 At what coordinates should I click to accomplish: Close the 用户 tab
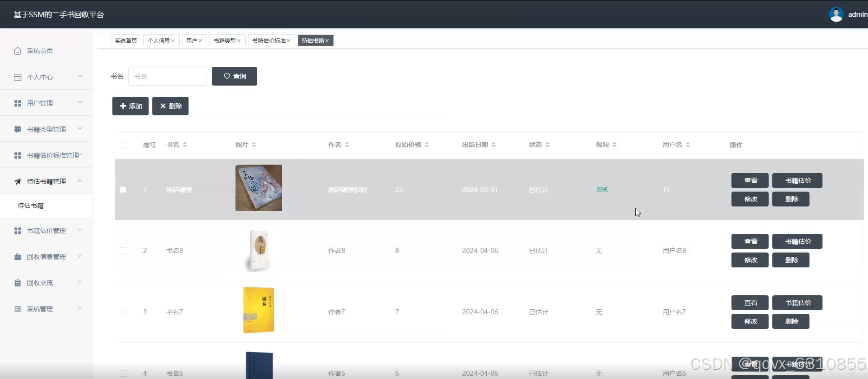coord(200,41)
